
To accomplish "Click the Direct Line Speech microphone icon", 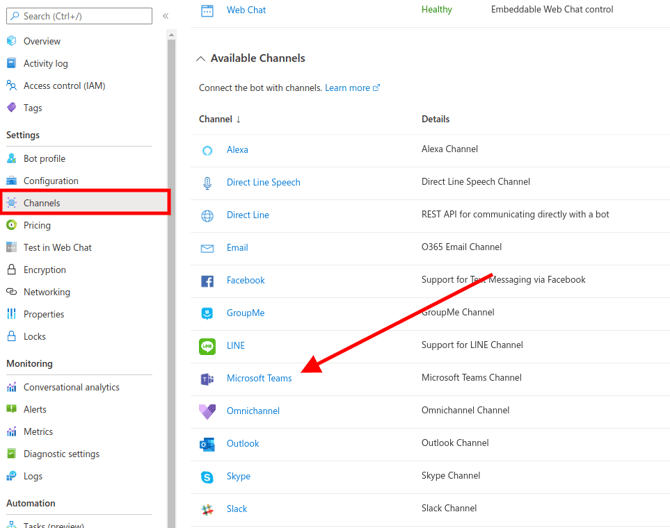I will point(207,183).
